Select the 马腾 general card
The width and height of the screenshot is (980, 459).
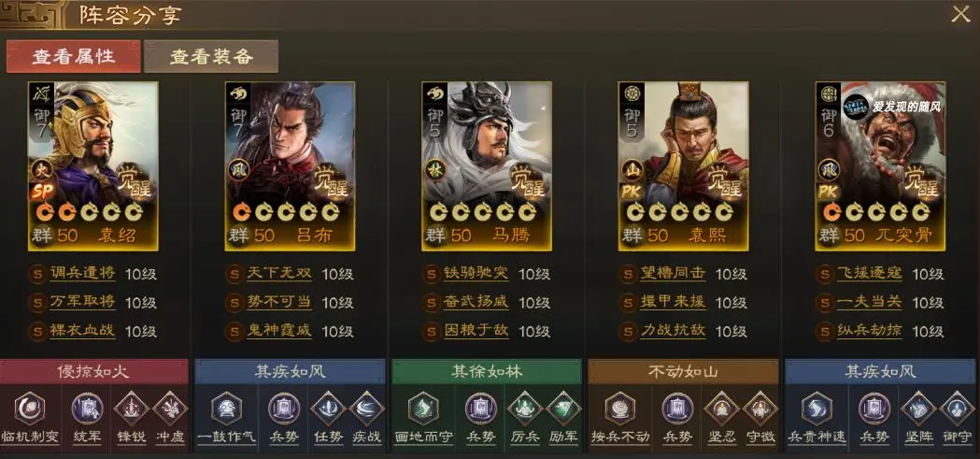[x=487, y=165]
